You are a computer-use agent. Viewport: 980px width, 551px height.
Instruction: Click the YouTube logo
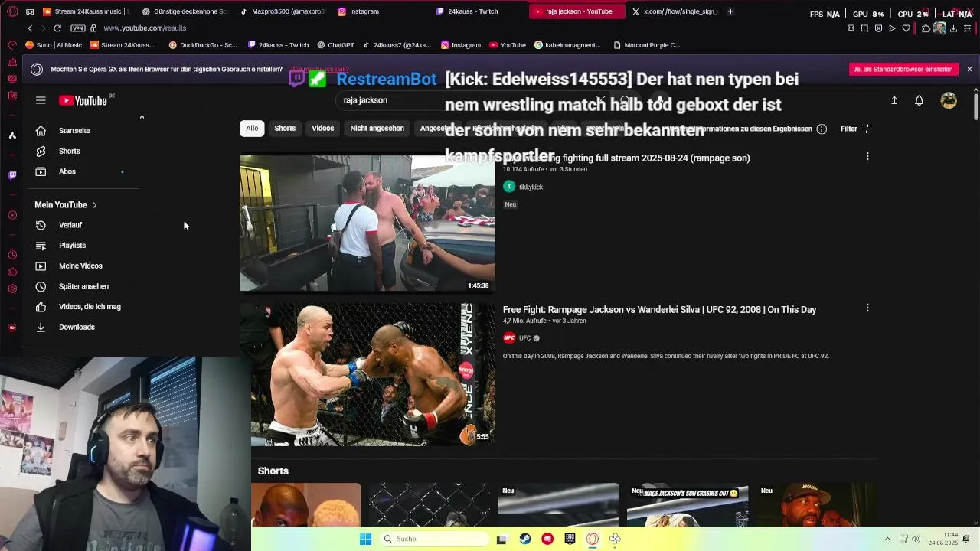pyautogui.click(x=84, y=100)
